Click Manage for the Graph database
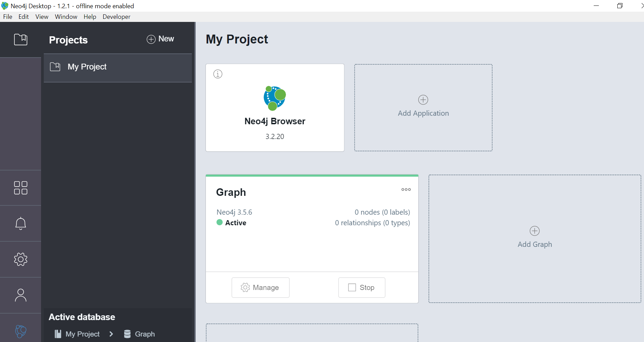This screenshot has width=644, height=342. pyautogui.click(x=260, y=288)
